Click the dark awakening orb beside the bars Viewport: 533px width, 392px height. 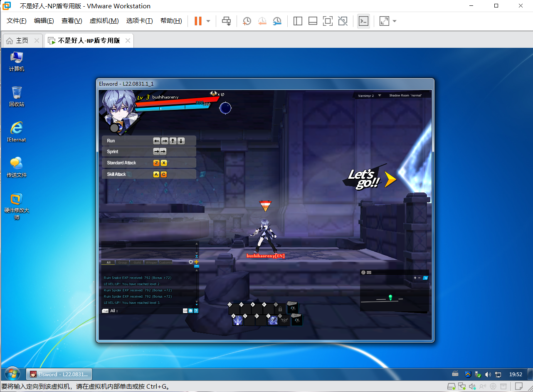point(225,108)
